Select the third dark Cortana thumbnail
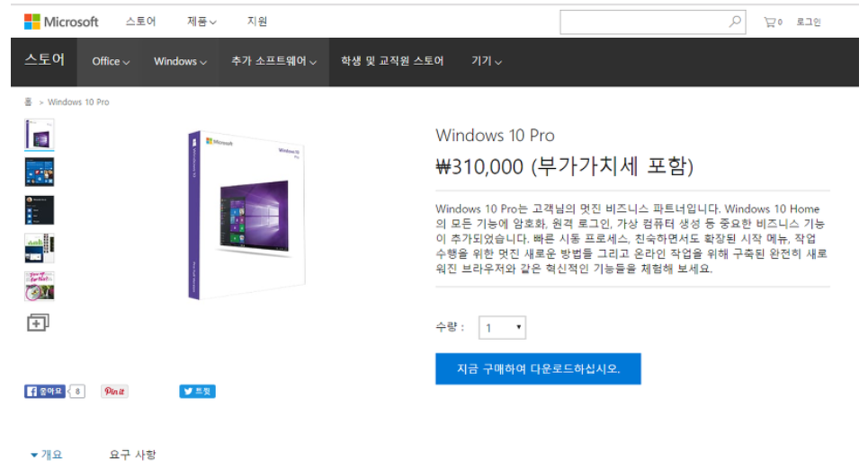The image size is (868, 461). 40,210
